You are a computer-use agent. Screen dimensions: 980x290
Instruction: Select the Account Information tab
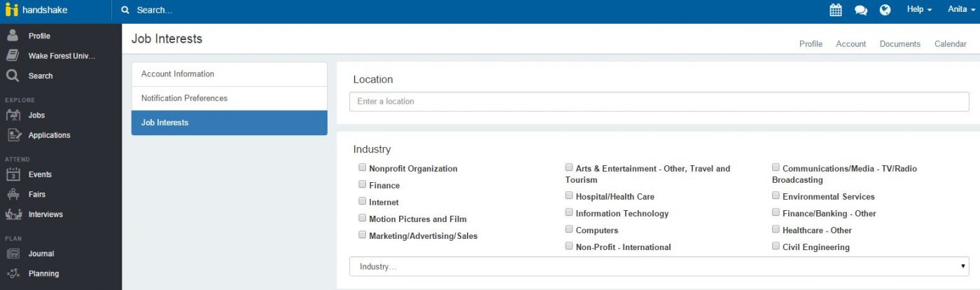pyautogui.click(x=229, y=74)
